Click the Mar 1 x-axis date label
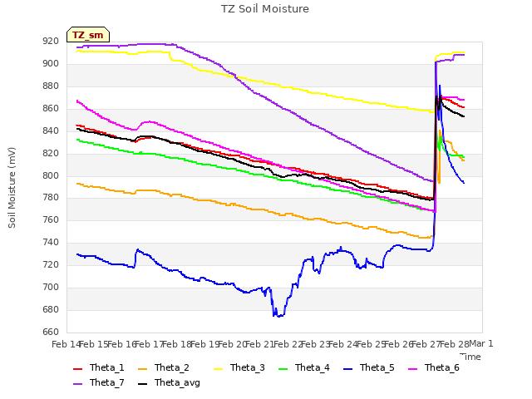This screenshot has height=399, width=532. coord(480,343)
